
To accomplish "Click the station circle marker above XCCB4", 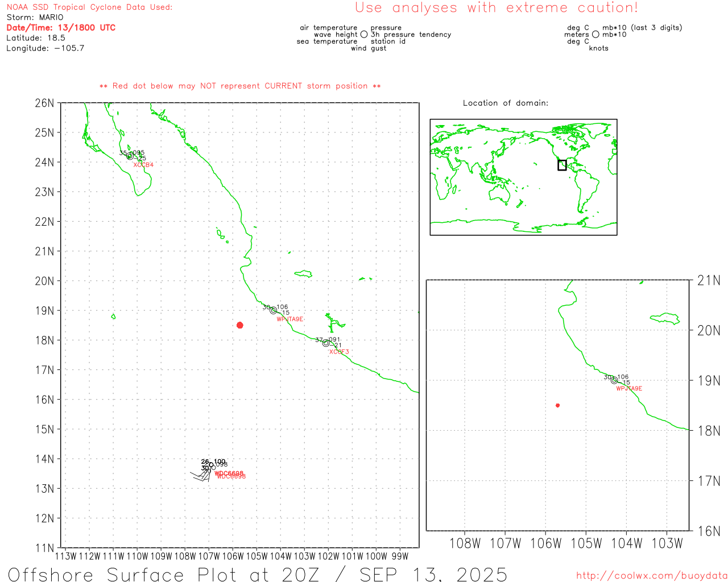I will coord(130,156).
